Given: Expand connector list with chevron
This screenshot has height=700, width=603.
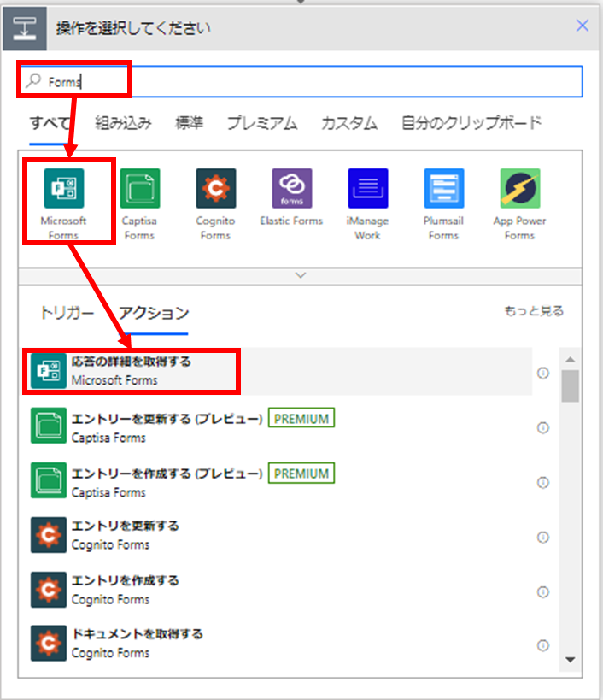Looking at the screenshot, I should coord(301,275).
